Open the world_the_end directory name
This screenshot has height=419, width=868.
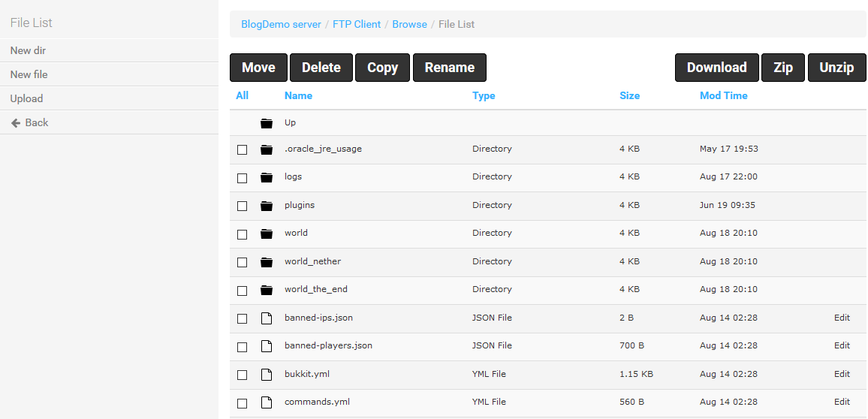(316, 289)
